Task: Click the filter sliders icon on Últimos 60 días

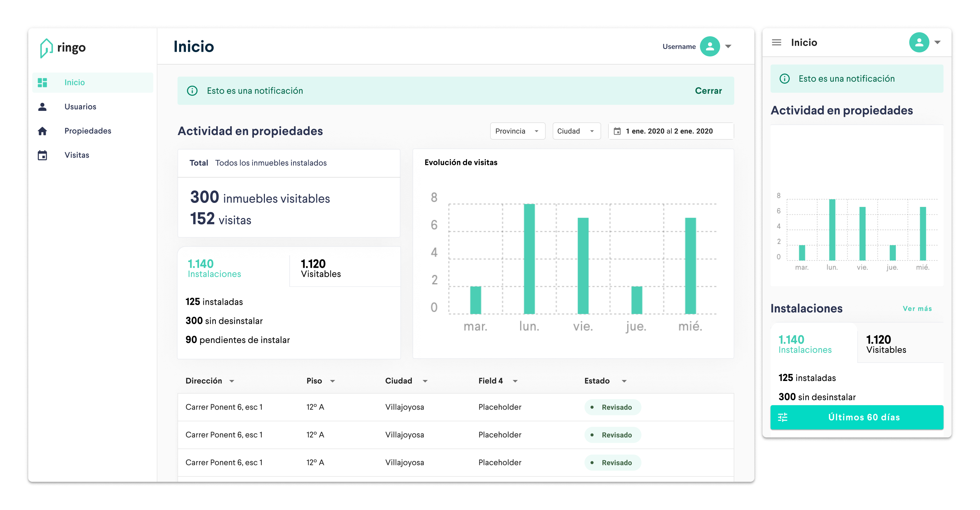Action: click(783, 417)
